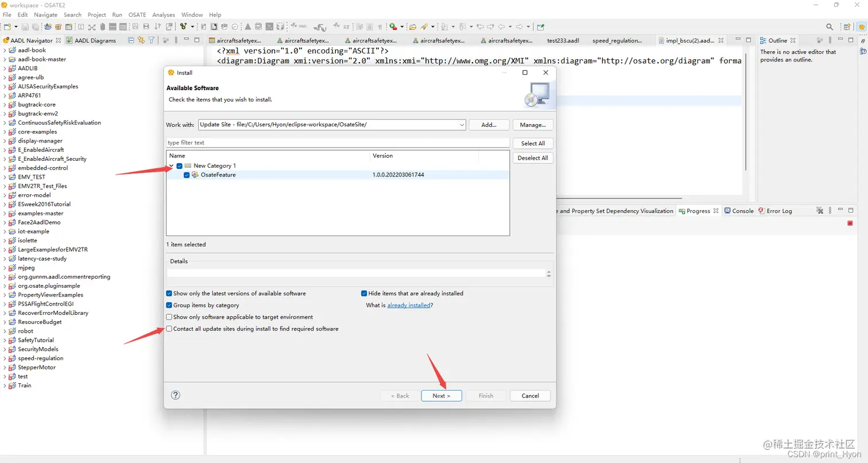Open the New wizard dropdown arrow

[15, 26]
